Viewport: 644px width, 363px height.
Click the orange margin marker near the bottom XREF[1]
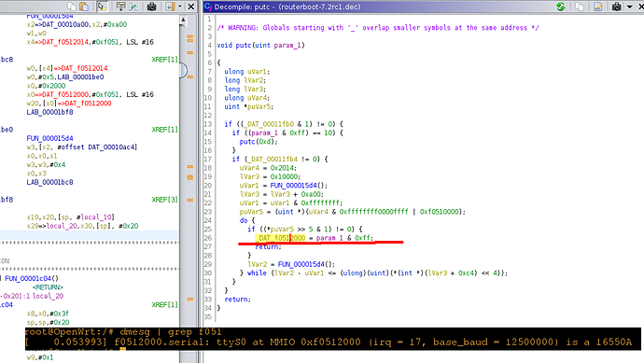coord(190,299)
